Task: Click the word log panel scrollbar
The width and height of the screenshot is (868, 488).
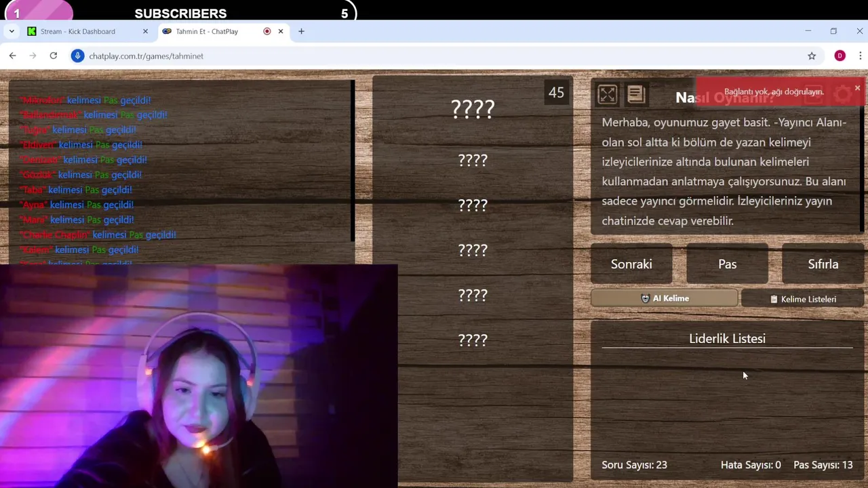Action: click(x=353, y=161)
